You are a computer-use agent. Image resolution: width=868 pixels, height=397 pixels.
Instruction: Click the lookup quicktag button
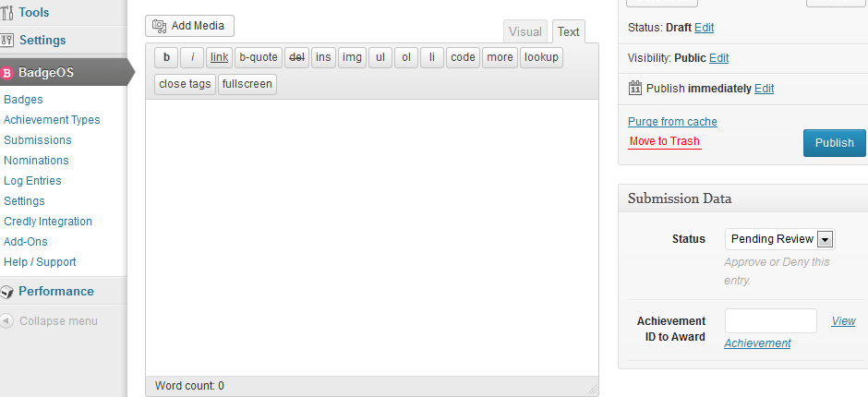(x=541, y=57)
